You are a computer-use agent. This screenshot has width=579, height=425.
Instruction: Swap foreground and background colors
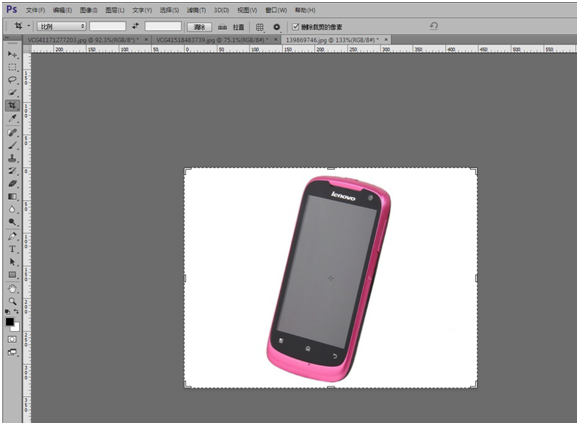(x=16, y=312)
